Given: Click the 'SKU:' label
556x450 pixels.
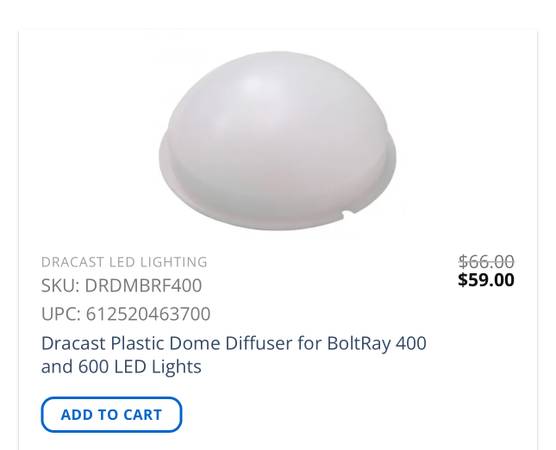Looking at the screenshot, I should pos(60,285).
